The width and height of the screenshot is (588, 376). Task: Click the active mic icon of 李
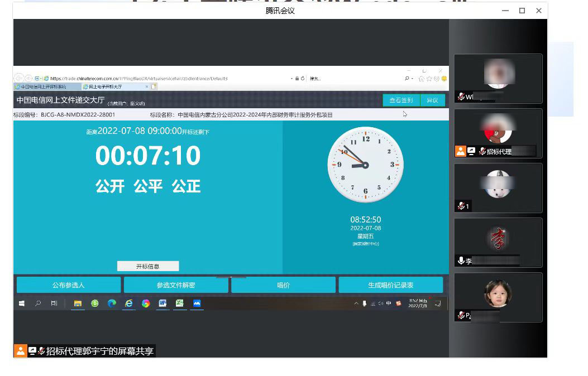tap(461, 261)
